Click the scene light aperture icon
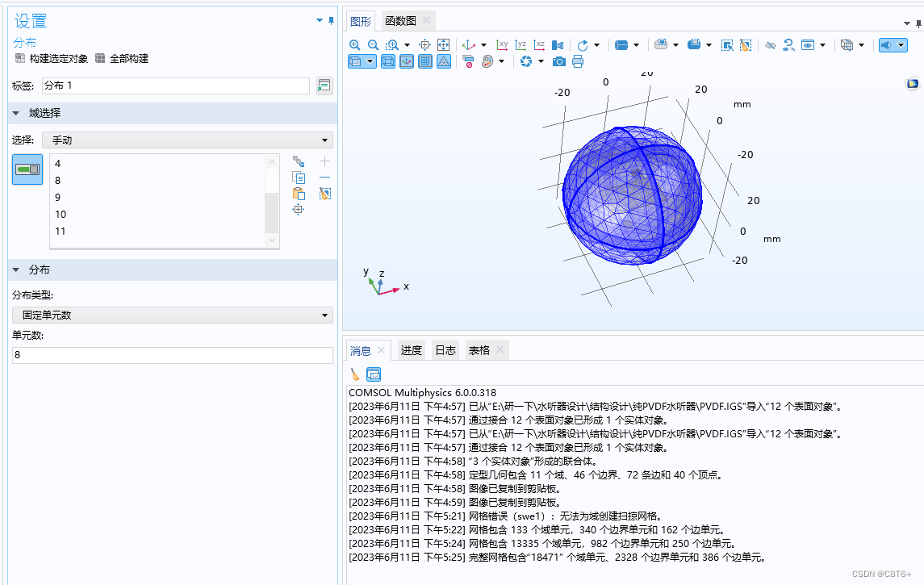 (x=526, y=61)
